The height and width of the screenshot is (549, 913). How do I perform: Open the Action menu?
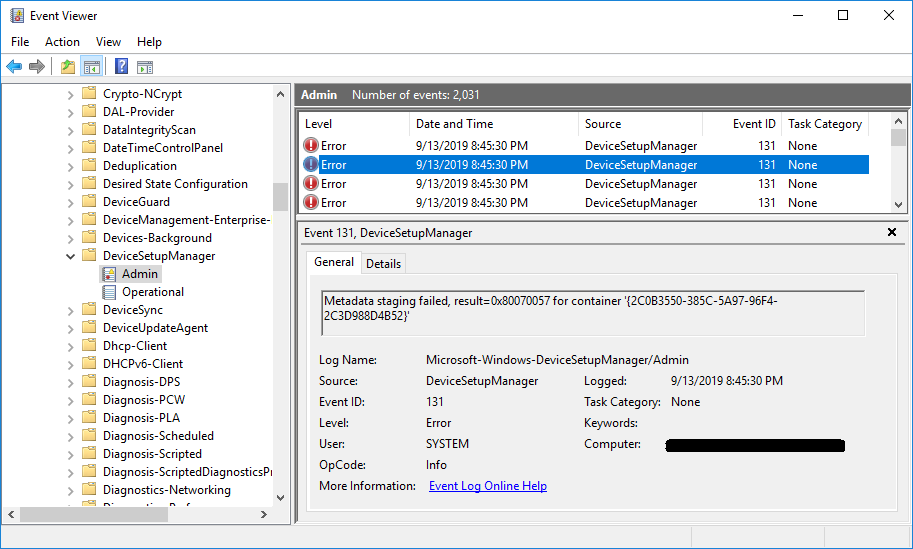coord(62,42)
